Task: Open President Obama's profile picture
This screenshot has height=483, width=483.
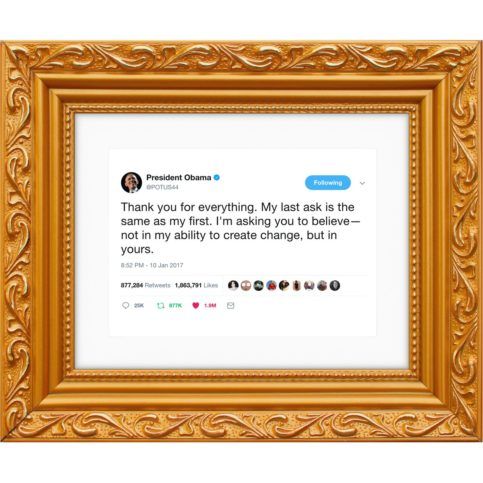Action: point(131,182)
